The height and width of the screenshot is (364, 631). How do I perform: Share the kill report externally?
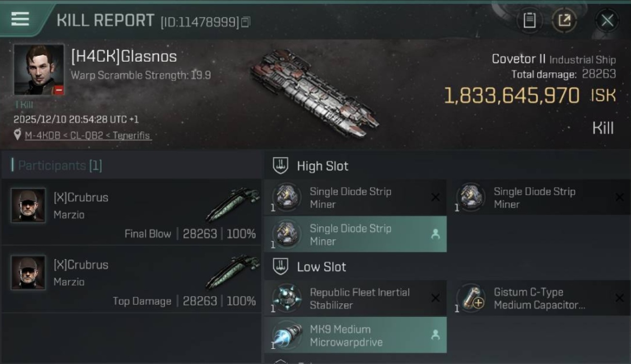tap(565, 20)
